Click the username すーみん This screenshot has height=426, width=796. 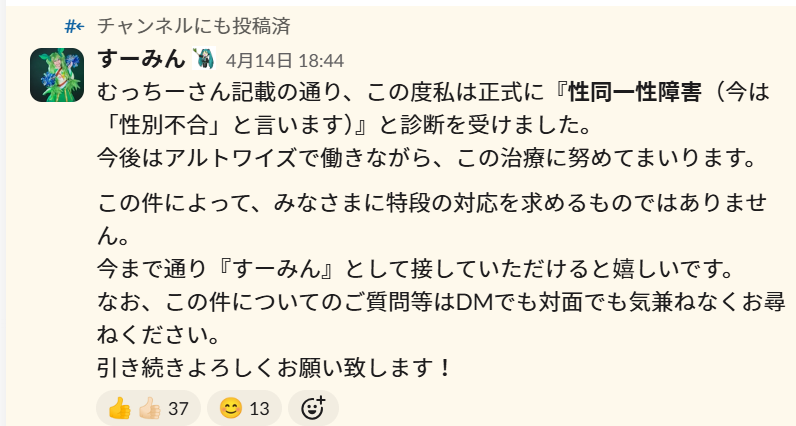click(143, 60)
